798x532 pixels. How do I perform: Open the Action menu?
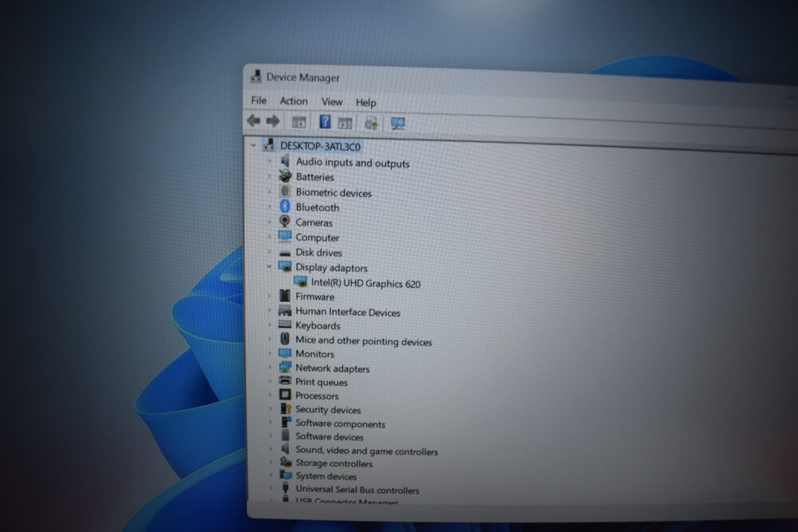(x=294, y=101)
